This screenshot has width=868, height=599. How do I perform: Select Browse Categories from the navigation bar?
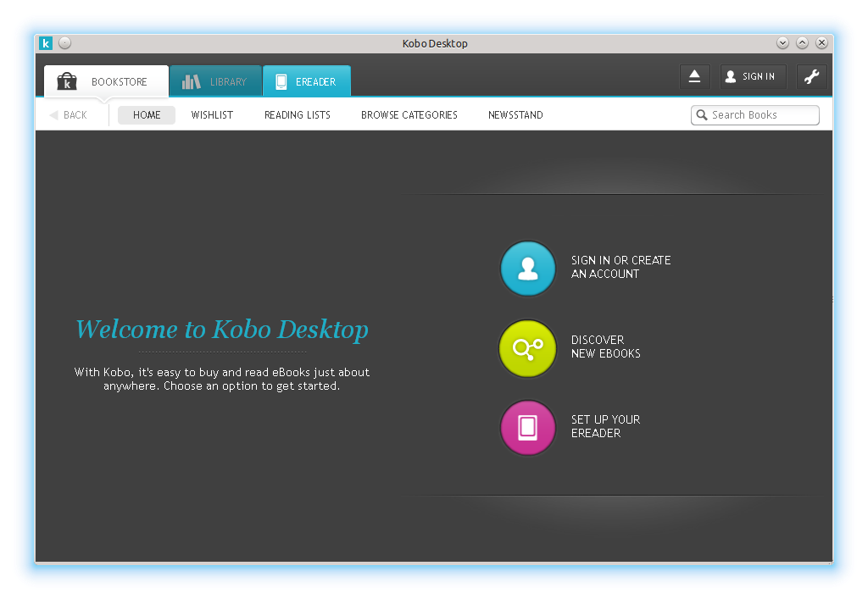[x=409, y=114]
